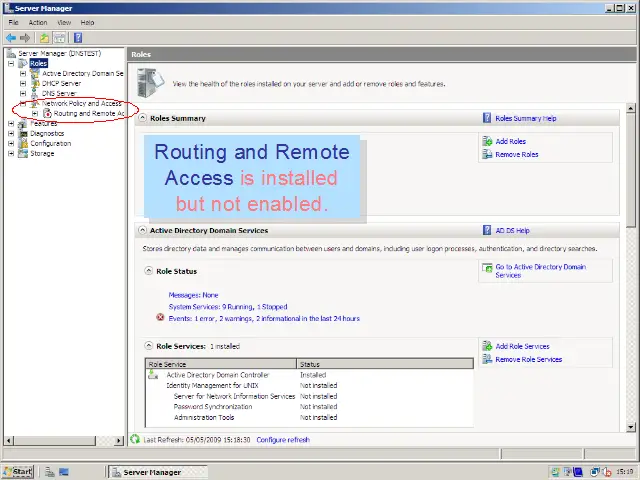The height and width of the screenshot is (480, 640).
Task: Click the tree pane scroll right arrow
Action: [119, 440]
